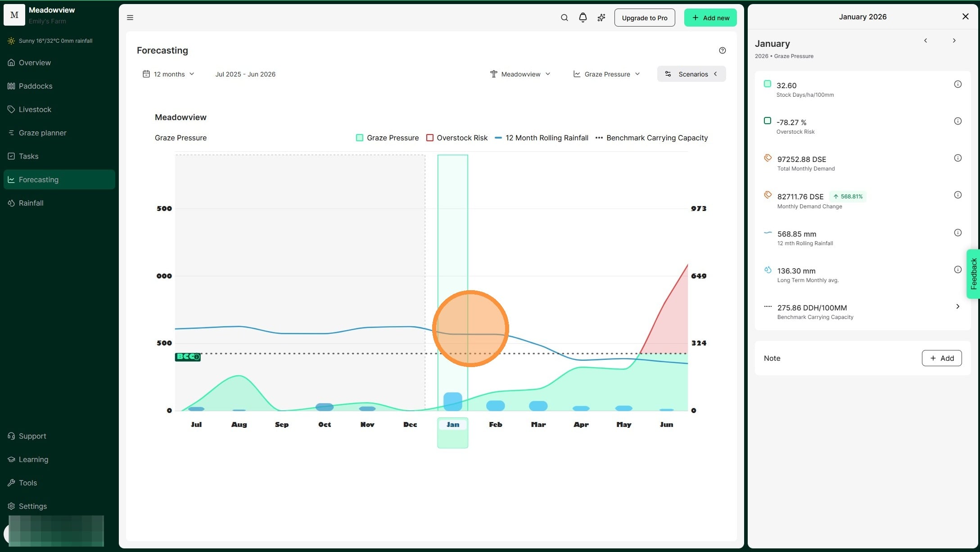Open Graze planner in sidebar
980x552 pixels.
click(x=42, y=133)
